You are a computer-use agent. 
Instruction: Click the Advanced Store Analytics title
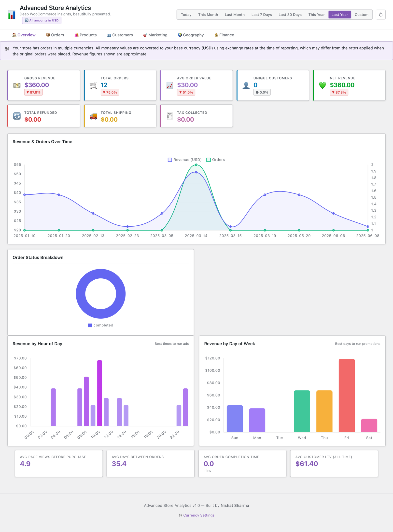(x=55, y=8)
